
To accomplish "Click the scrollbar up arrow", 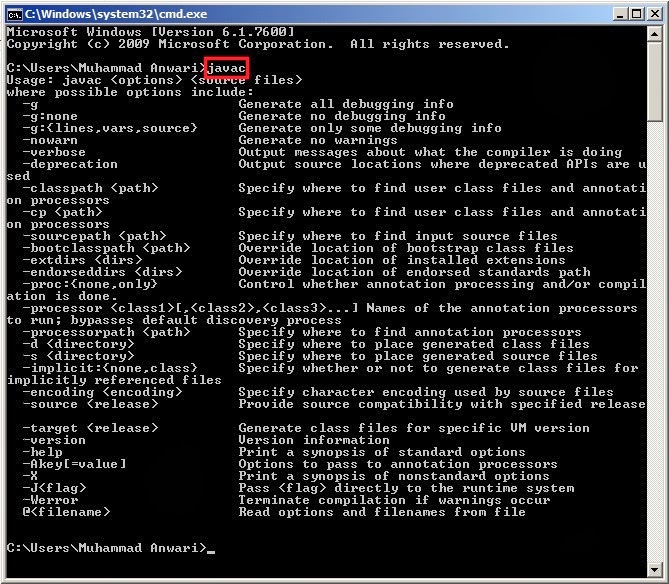I will coord(654,34).
